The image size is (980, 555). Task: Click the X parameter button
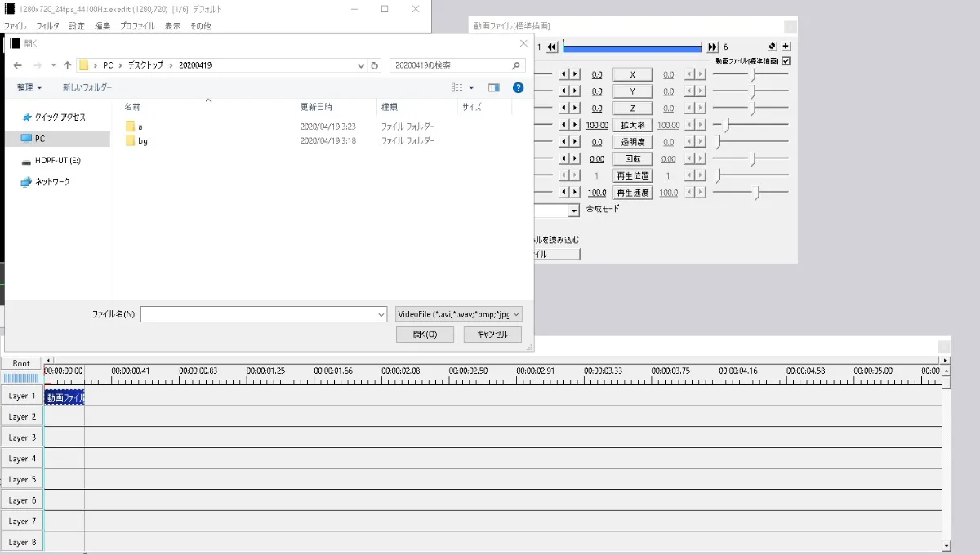pos(632,74)
